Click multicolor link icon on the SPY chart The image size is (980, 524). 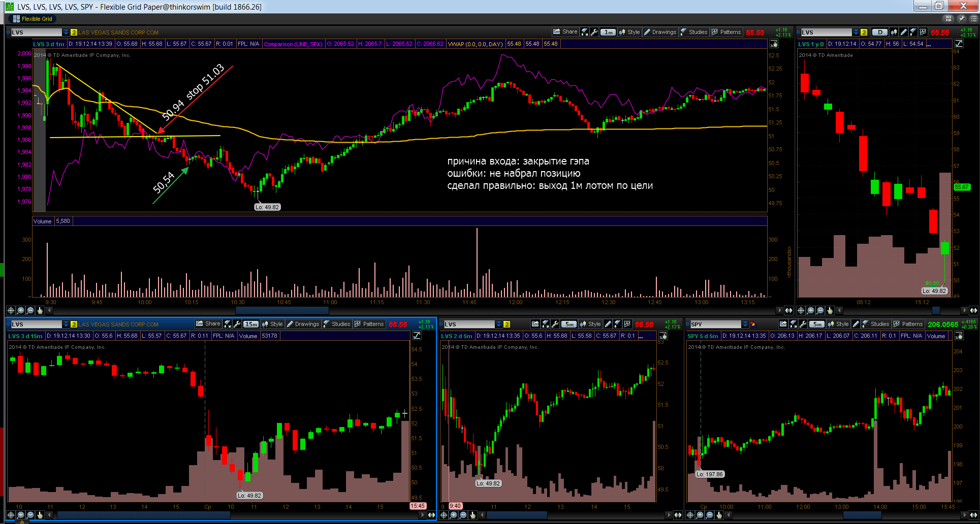click(753, 324)
